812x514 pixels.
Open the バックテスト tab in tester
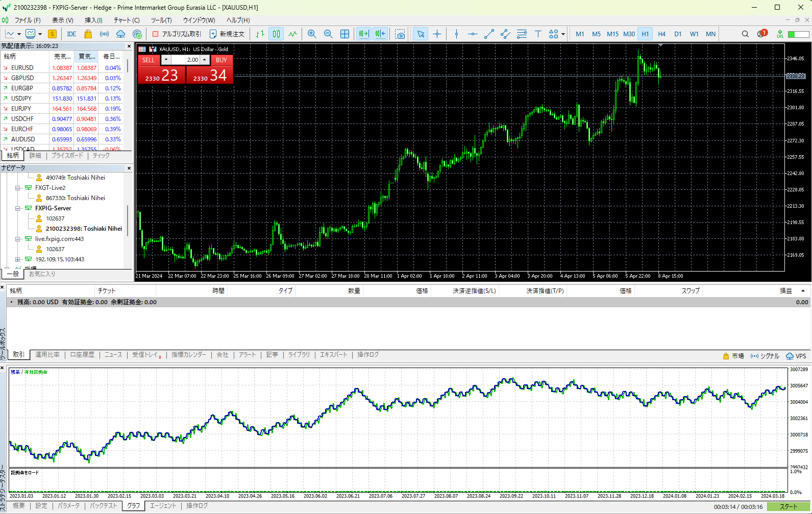[x=104, y=506]
